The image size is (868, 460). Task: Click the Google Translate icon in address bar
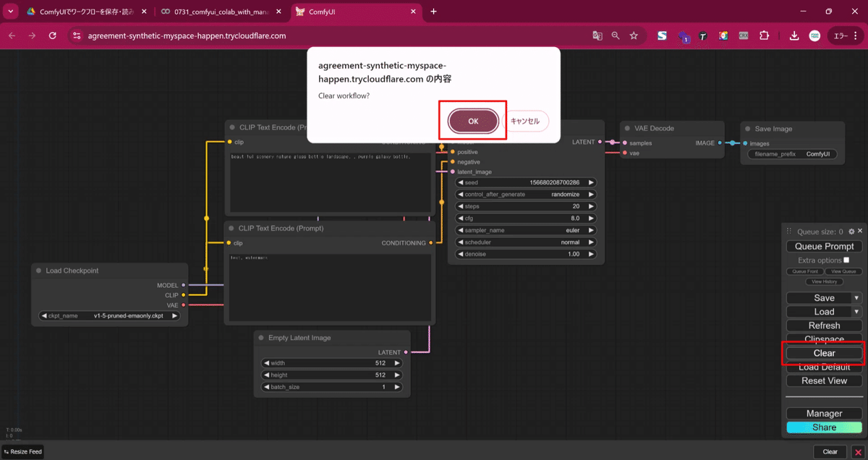click(597, 35)
